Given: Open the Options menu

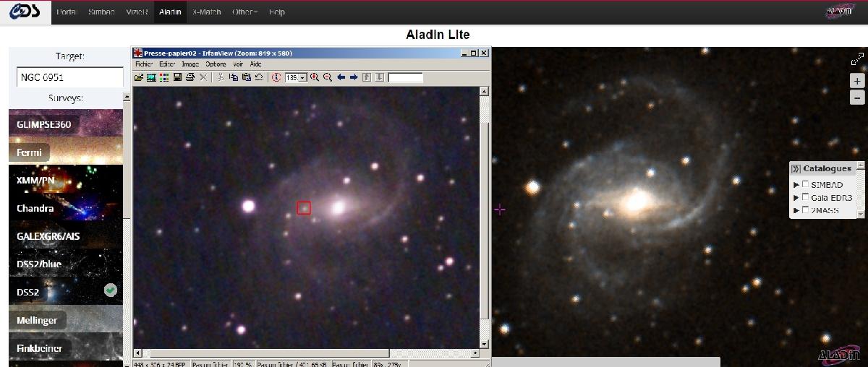Looking at the screenshot, I should pos(216,64).
